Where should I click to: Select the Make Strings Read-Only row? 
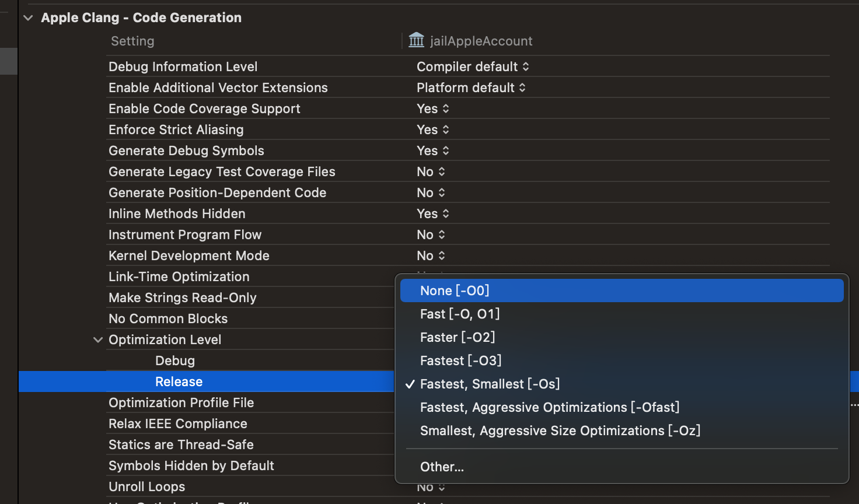click(x=183, y=297)
